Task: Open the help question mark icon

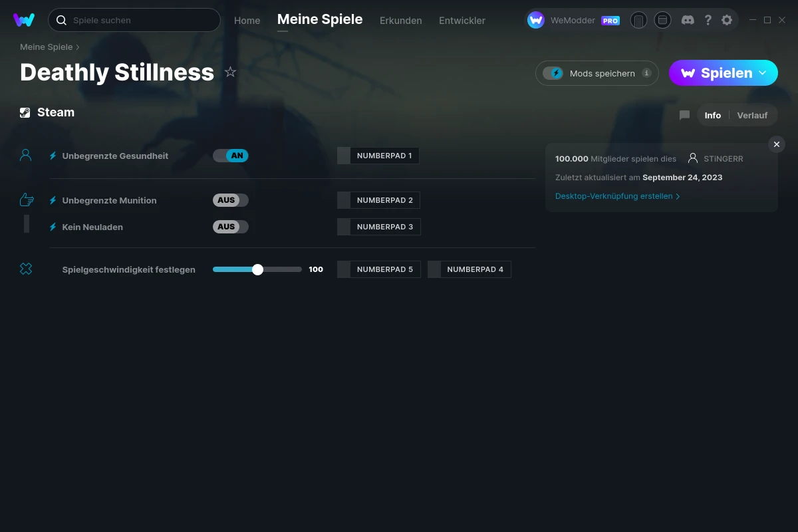Action: 708,20
